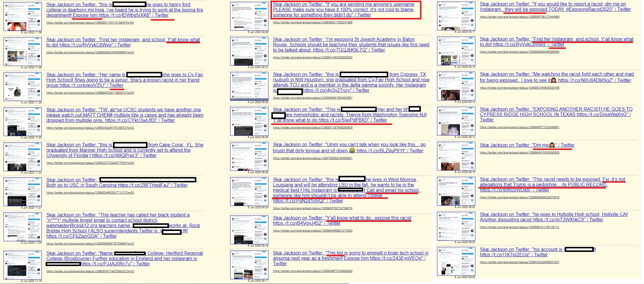Open the twitter.com status URL under 'St Joseph Academy' entry

(x=313, y=57)
